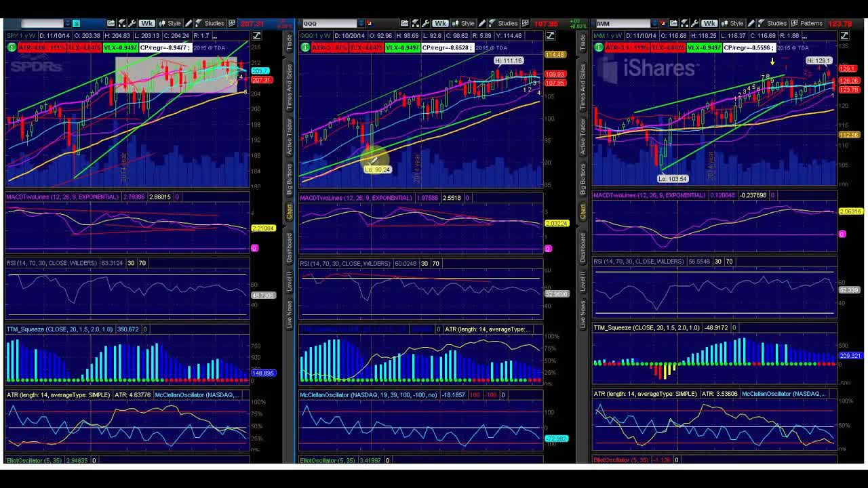Click the flask icon left of wrench on IWM chart

coord(684,23)
